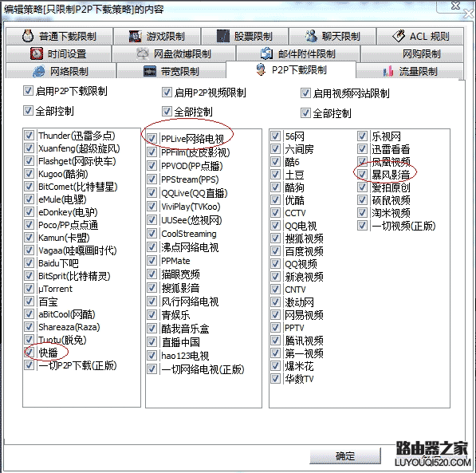476x473 pixels.
Task: Uncheck 全部控制 under P2P视频限制
Action: [x=167, y=112]
